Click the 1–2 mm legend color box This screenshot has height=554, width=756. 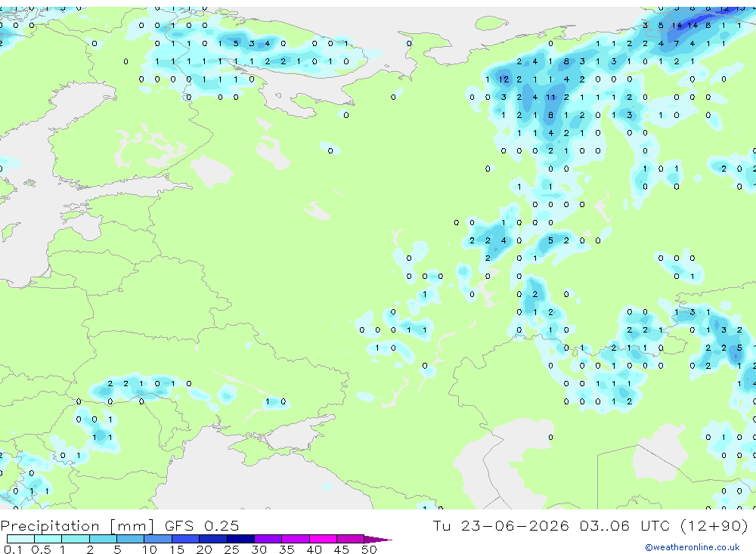click(75, 539)
